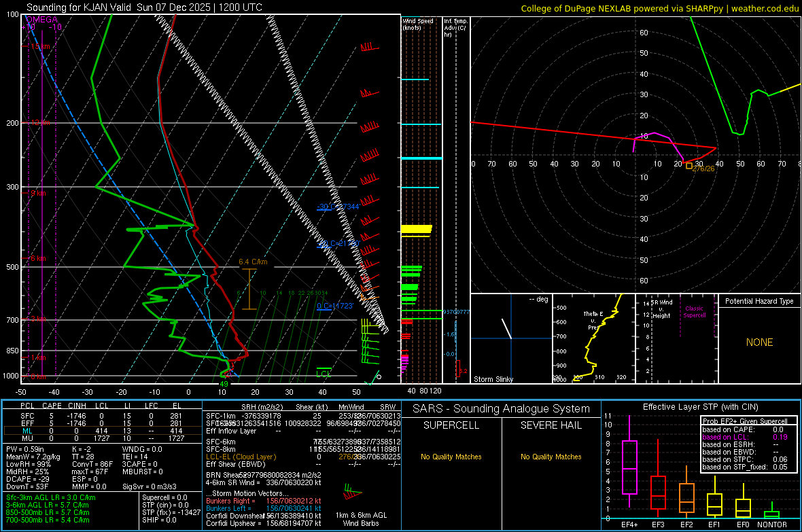The image size is (802, 532).
Task: Click the maxT = 67F value
Action: (90, 472)
